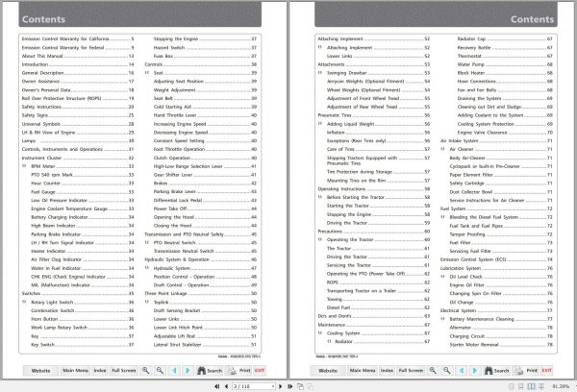The image size is (577, 392).
Task: Open Starter Motor Removal contents entry
Action: coord(501,345)
